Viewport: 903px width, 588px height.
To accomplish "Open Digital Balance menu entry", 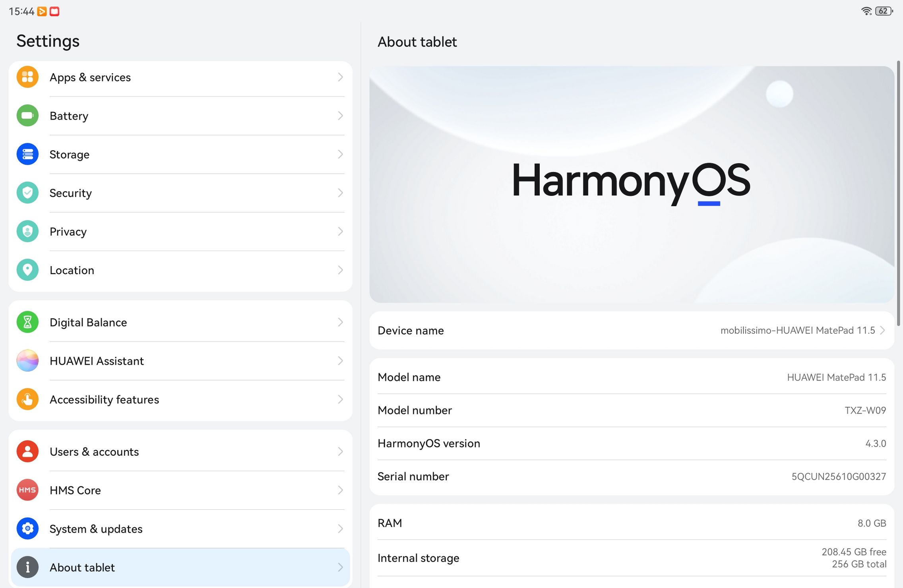I will [x=180, y=322].
